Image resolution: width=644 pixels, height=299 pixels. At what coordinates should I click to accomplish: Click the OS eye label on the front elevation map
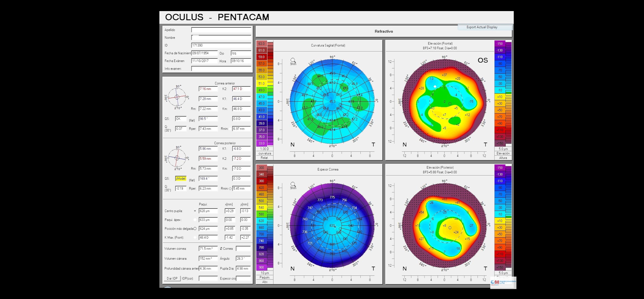pyautogui.click(x=483, y=60)
